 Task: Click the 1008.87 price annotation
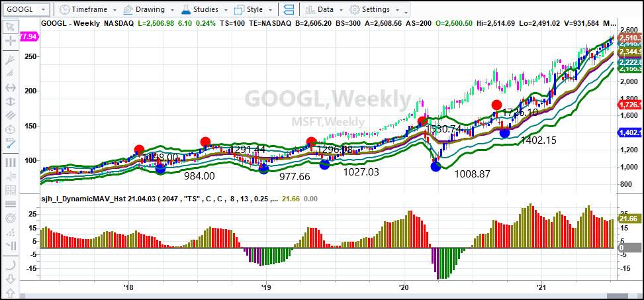(472, 174)
